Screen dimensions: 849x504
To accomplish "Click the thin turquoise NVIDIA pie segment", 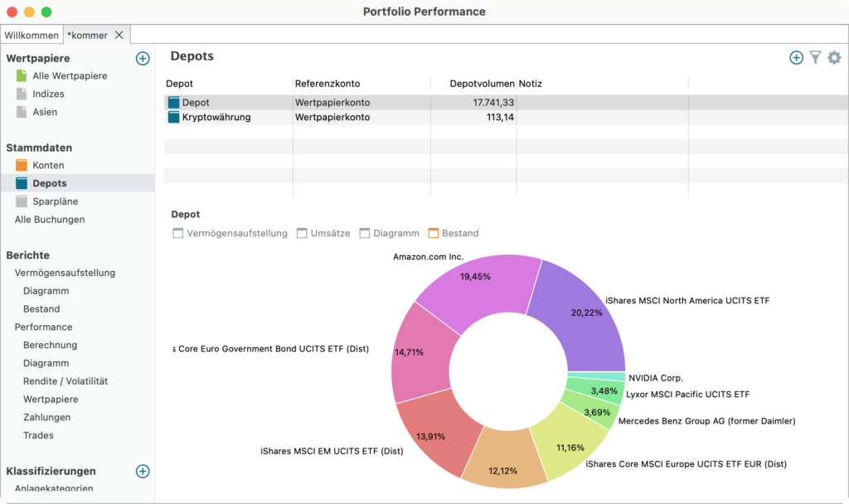I will [597, 377].
